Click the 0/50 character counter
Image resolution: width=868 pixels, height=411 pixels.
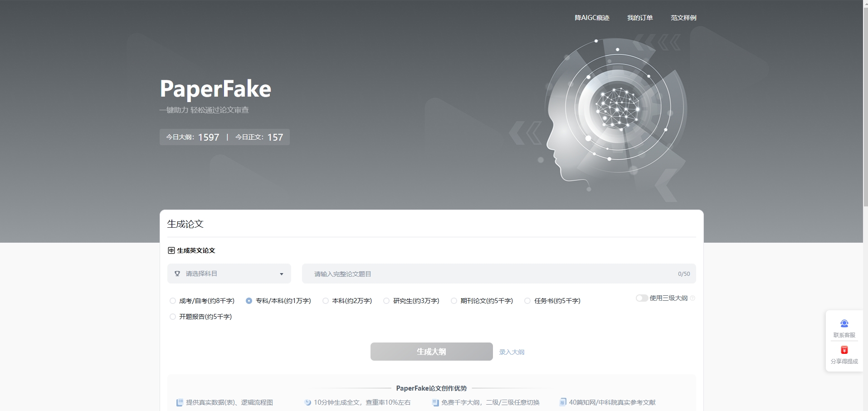pyautogui.click(x=684, y=274)
